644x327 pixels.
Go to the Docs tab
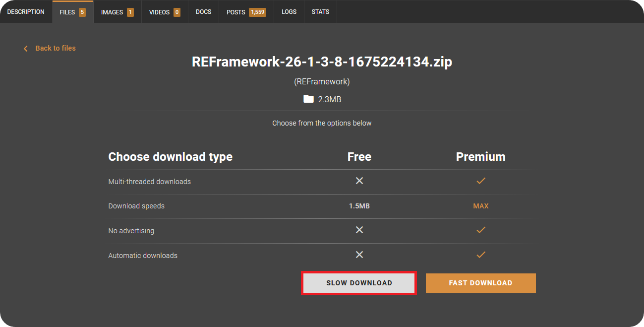point(204,12)
